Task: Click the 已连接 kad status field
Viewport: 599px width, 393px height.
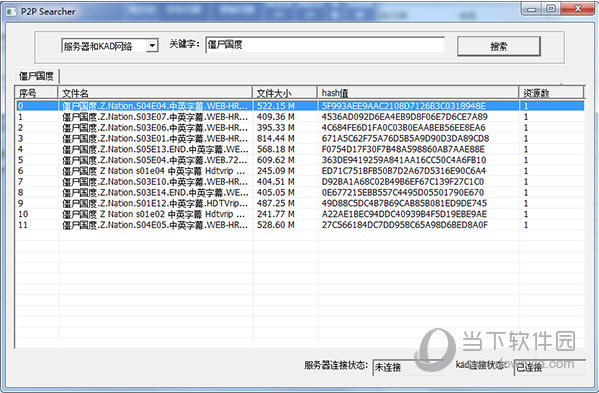Action: tap(549, 367)
